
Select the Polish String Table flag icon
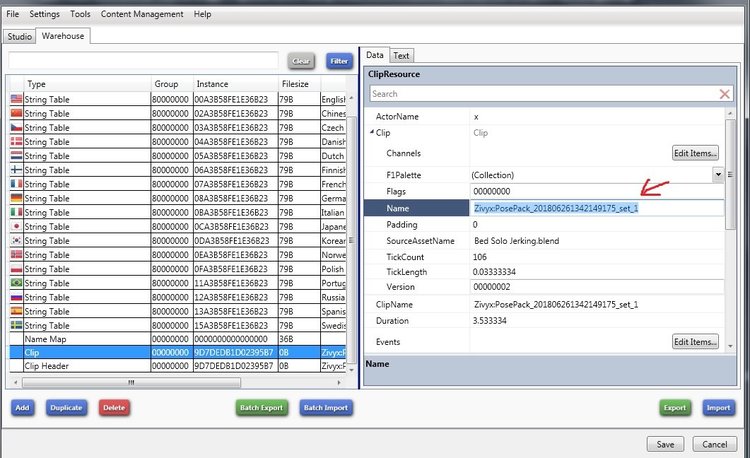pyautogui.click(x=16, y=269)
